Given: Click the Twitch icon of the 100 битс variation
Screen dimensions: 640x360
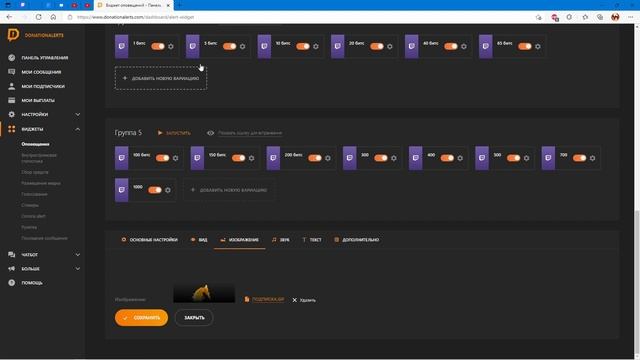Looking at the screenshot, I should pos(122,158).
